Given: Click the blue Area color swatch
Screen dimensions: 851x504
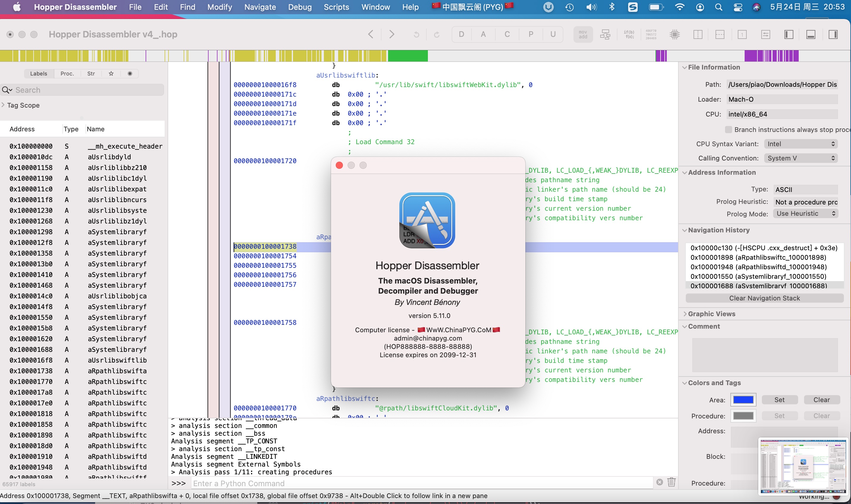Looking at the screenshot, I should click(x=743, y=400).
